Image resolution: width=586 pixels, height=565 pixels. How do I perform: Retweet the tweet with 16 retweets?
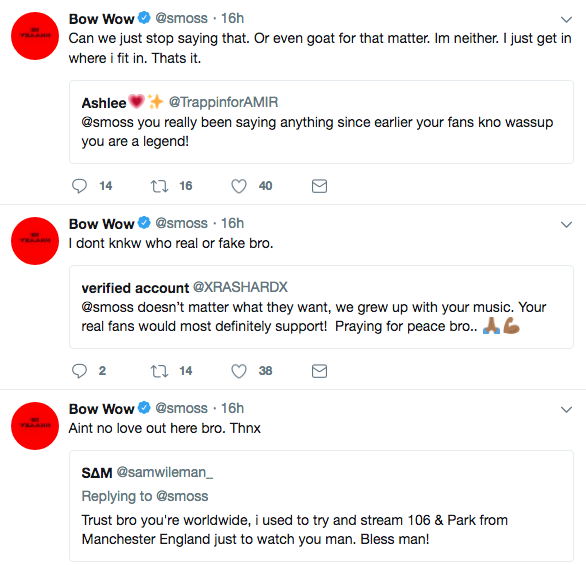pyautogui.click(x=159, y=186)
